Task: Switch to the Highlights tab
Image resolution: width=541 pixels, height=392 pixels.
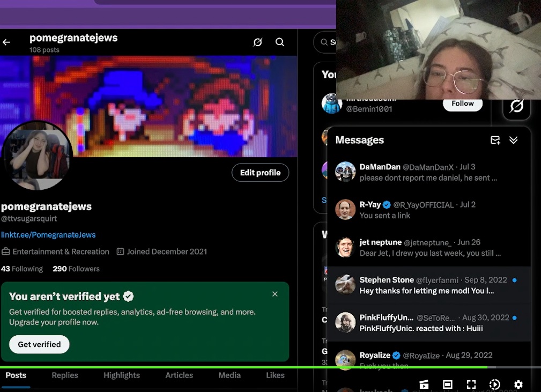Action: coord(122,375)
